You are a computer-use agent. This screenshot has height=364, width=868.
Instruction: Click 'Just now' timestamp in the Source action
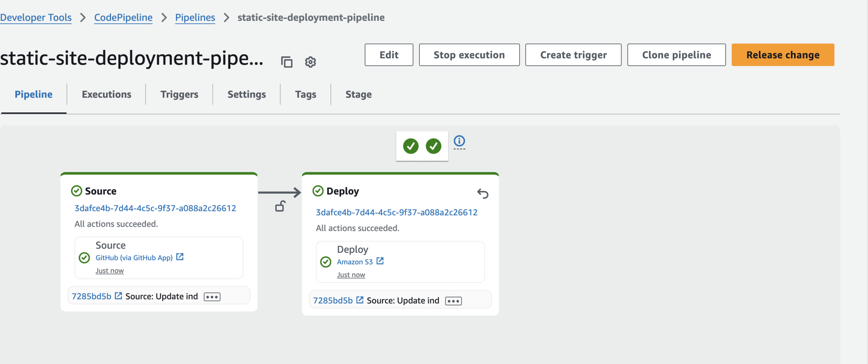[x=110, y=270]
